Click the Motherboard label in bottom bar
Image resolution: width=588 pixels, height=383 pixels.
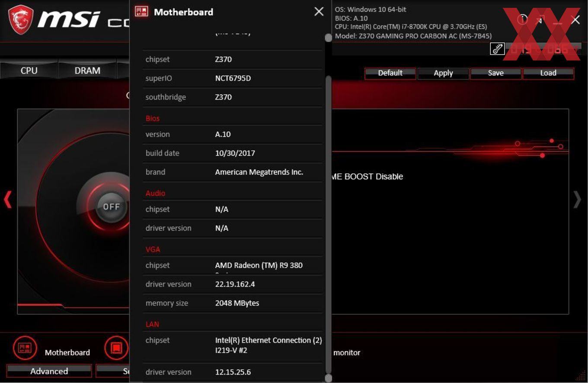(x=67, y=352)
